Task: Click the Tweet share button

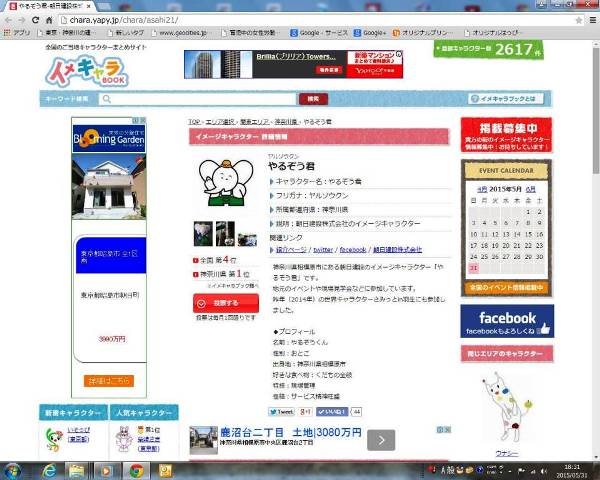Action: click(281, 412)
